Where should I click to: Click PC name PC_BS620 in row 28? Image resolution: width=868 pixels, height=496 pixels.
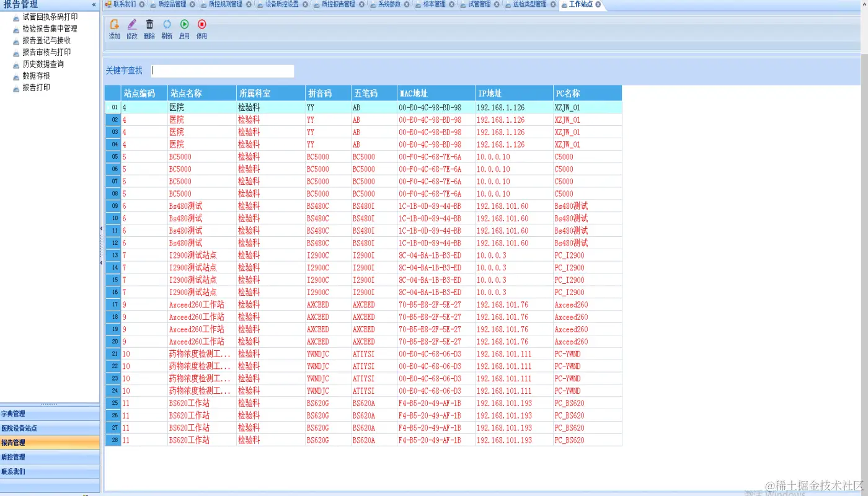pos(569,440)
